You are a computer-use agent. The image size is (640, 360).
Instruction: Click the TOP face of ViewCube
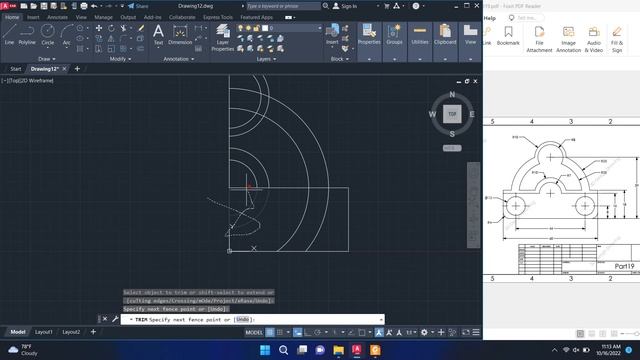tap(452, 114)
